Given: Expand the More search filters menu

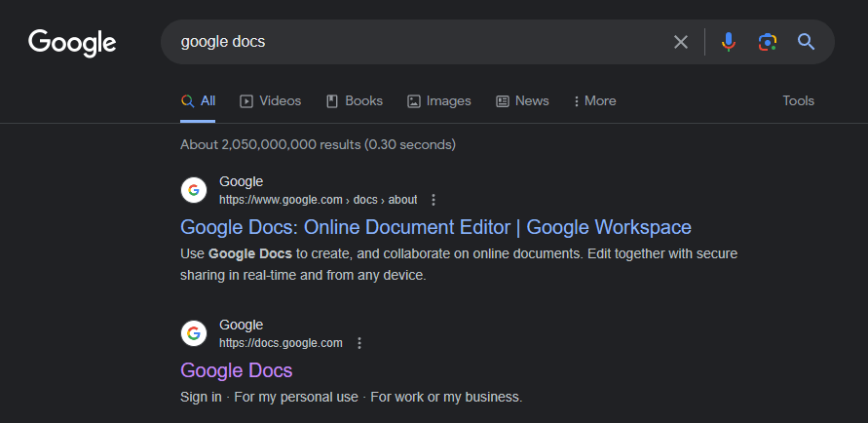Looking at the screenshot, I should coord(595,100).
